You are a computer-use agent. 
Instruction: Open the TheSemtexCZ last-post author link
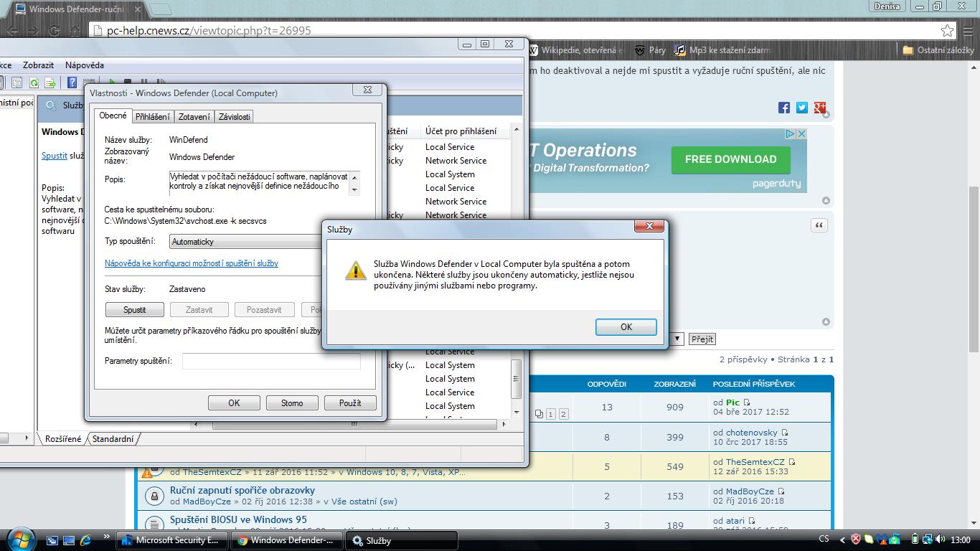pyautogui.click(x=755, y=462)
